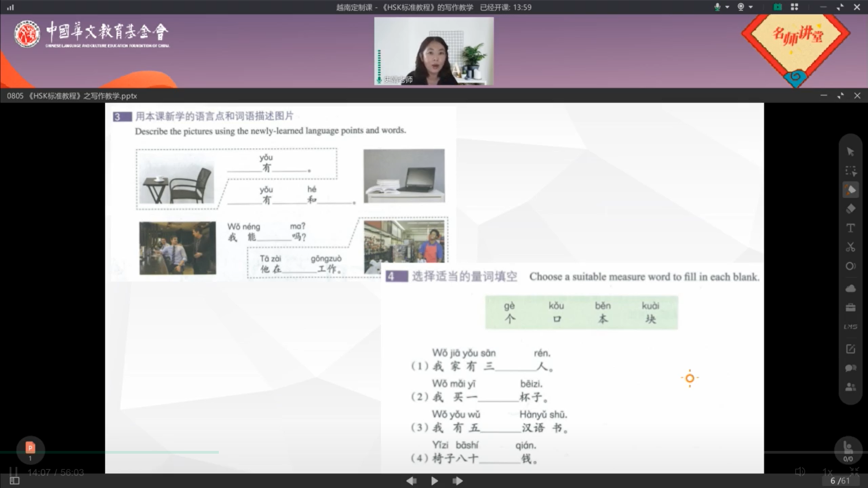The width and height of the screenshot is (868, 488).
Task: Click the teacher's video thumbnail
Action: (434, 51)
